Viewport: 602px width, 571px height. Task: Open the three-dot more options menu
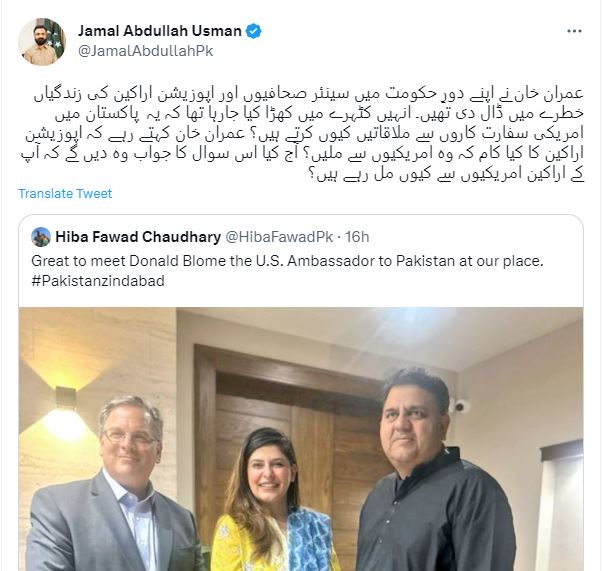[x=574, y=31]
